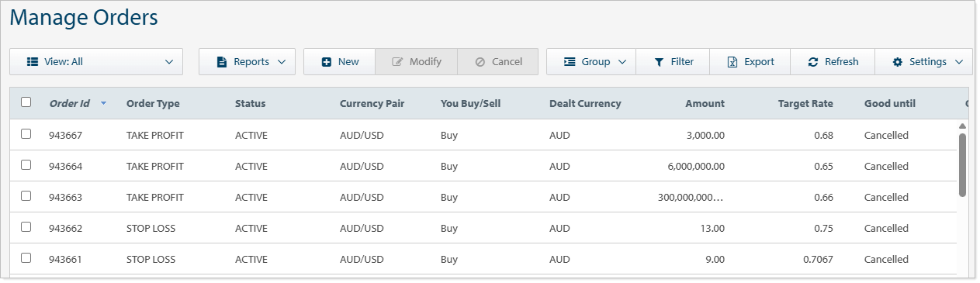
Task: Click the scrollbar up arrow
Action: pos(962,126)
